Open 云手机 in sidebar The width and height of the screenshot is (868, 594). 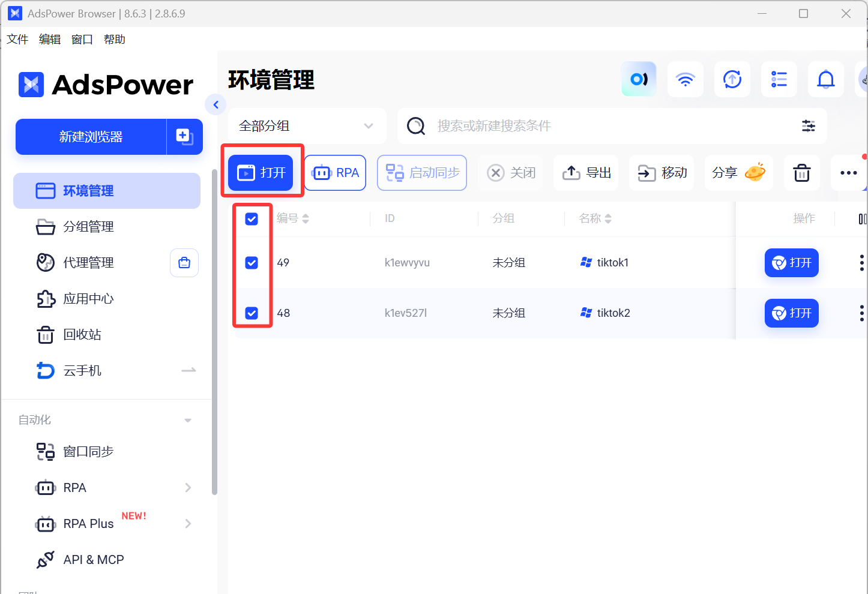(x=83, y=371)
